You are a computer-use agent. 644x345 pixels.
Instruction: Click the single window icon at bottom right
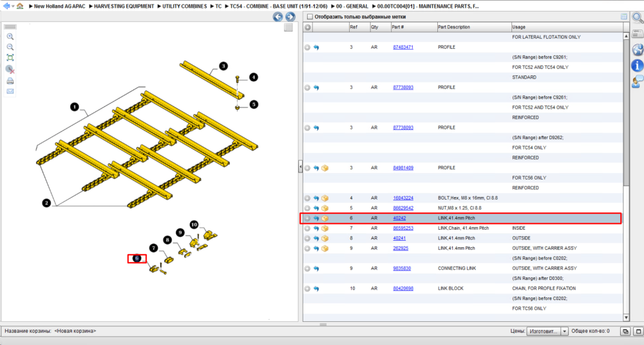click(x=639, y=331)
